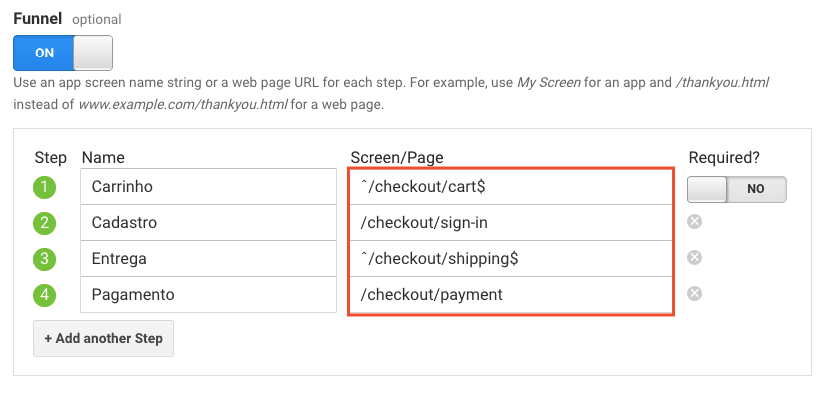Remove the Entrega step with its X icon
This screenshot has height=393, width=827.
tap(695, 257)
